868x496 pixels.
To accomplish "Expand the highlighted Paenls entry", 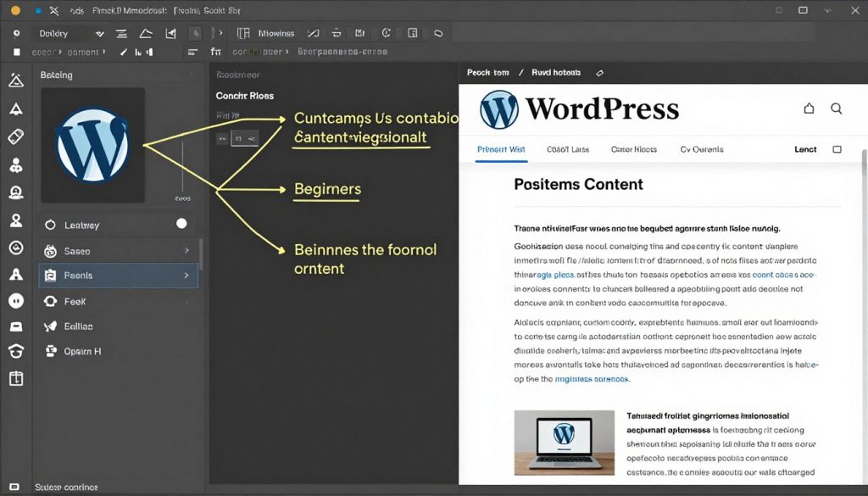I will [x=186, y=275].
